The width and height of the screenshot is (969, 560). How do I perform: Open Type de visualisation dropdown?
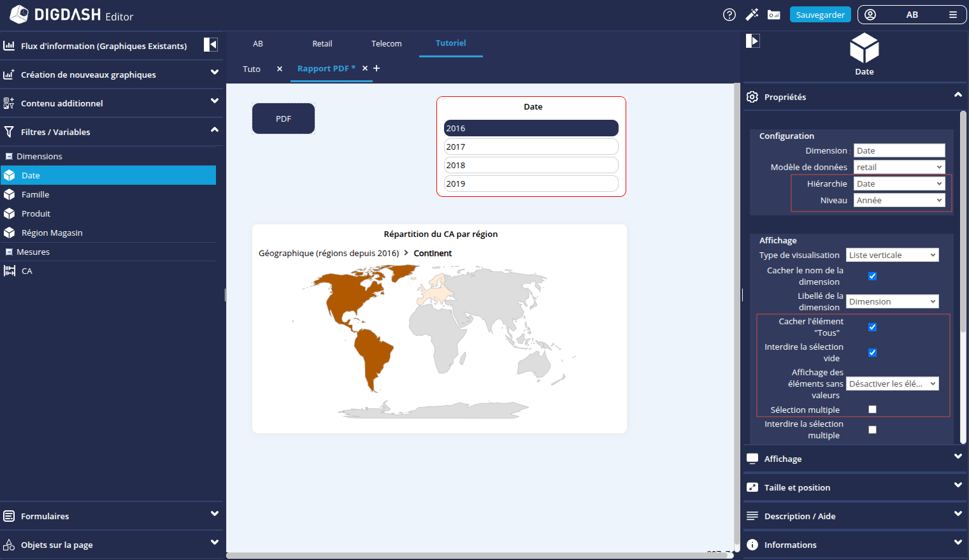point(892,255)
